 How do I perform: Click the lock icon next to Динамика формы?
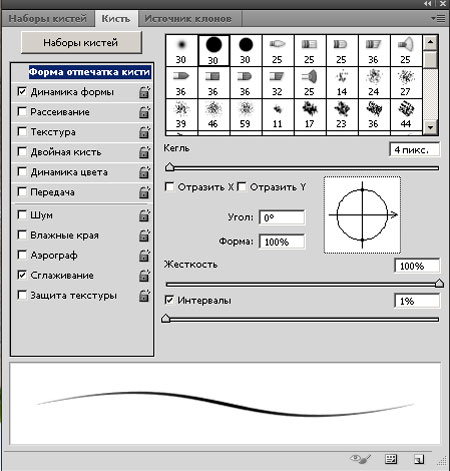coord(144,92)
